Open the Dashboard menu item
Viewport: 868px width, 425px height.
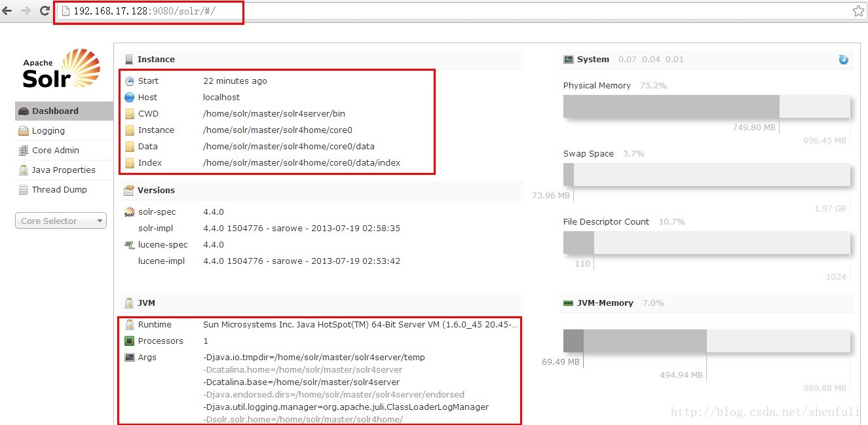click(x=64, y=111)
